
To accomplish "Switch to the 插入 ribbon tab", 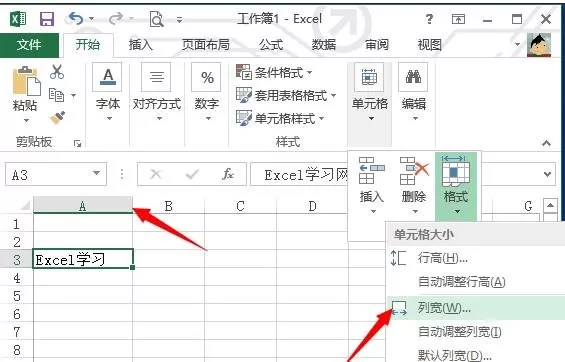I will [141, 45].
